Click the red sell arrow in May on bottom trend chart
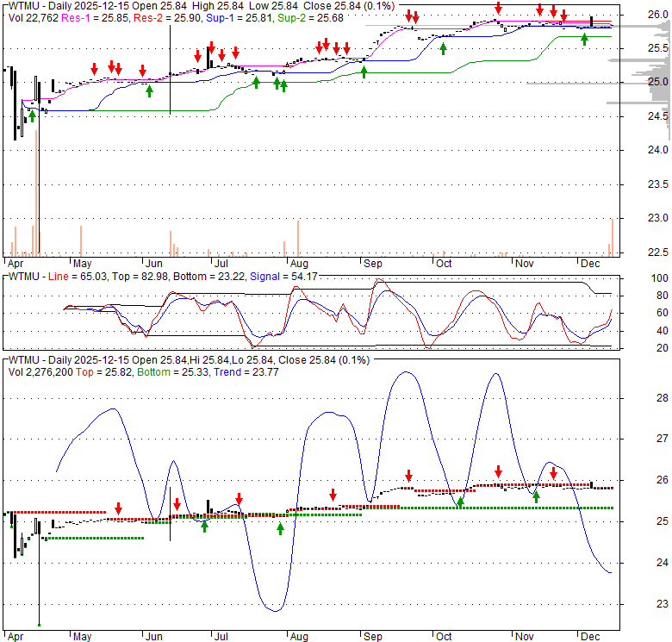Viewport: 672px width, 642px height. (x=119, y=508)
